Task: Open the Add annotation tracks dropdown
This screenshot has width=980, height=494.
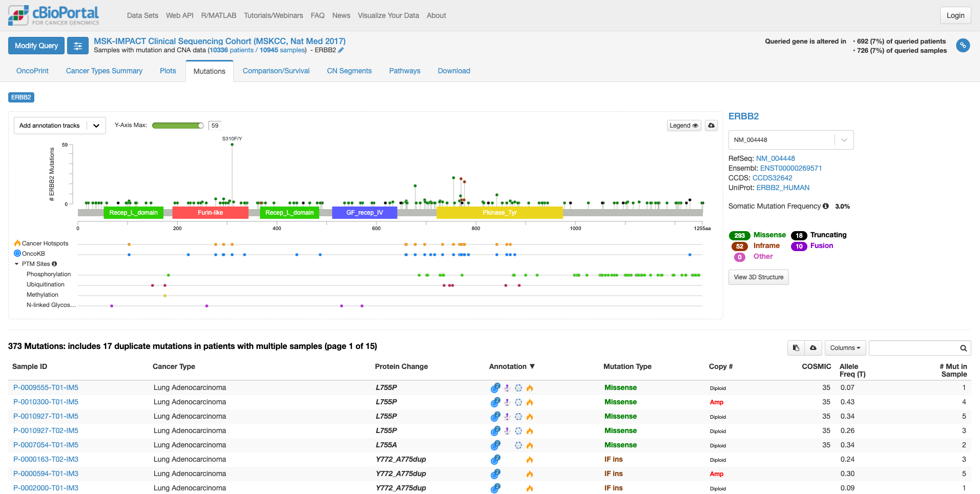Action: pyautogui.click(x=59, y=126)
